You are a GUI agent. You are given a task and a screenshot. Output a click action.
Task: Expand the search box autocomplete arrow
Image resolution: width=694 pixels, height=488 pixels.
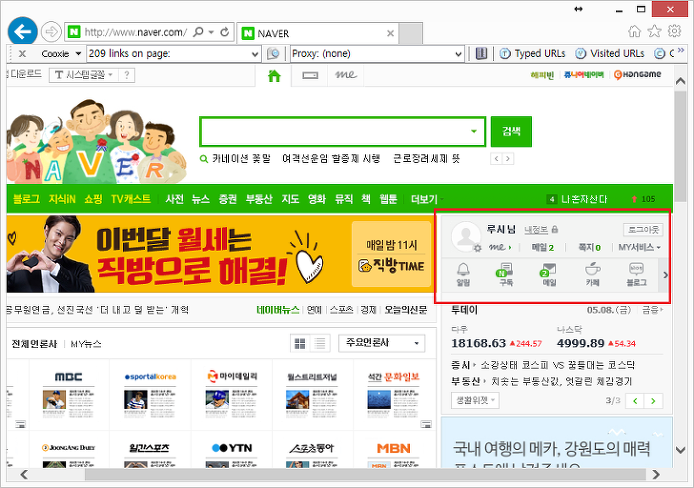point(474,131)
